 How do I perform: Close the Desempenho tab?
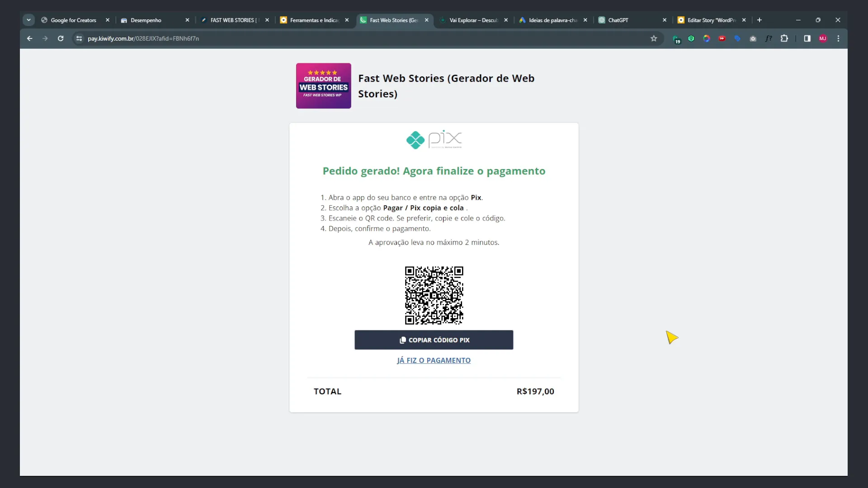[x=187, y=20]
